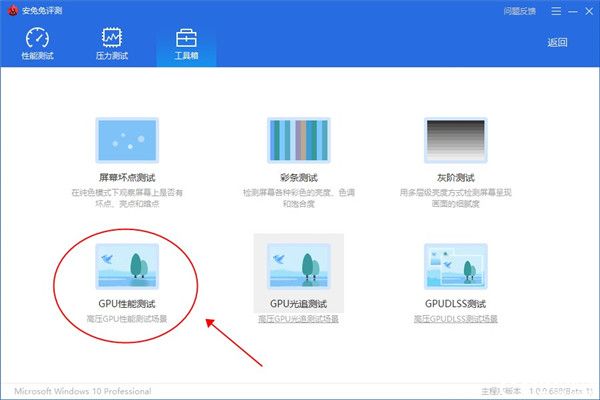Open the 高压GPUDLSS测试场景 link
This screenshot has height=400, width=600.
click(x=455, y=319)
